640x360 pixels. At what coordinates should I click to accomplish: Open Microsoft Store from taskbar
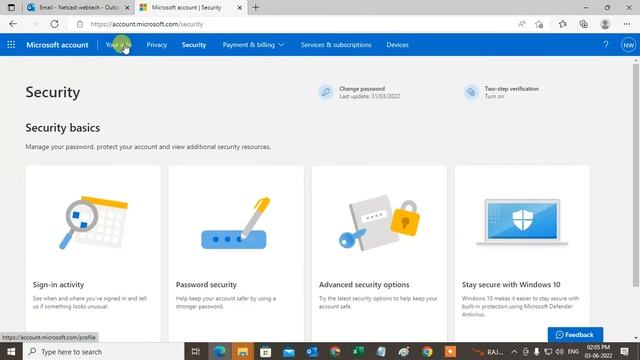(266, 351)
